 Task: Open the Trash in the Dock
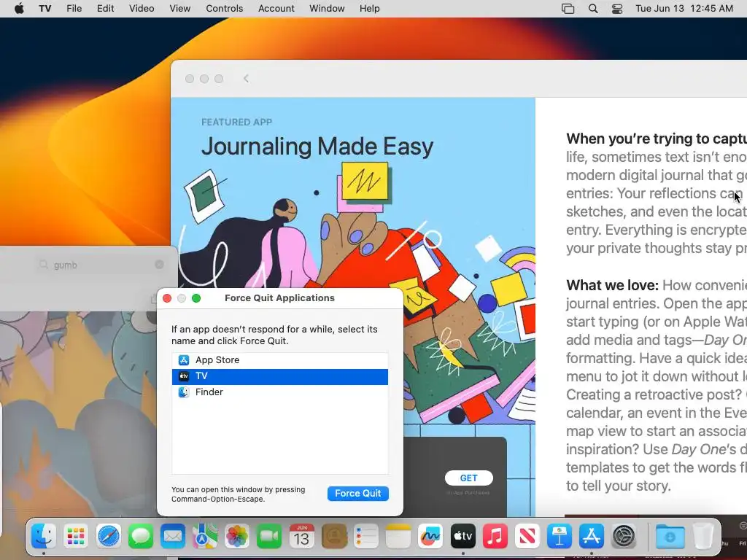click(703, 537)
